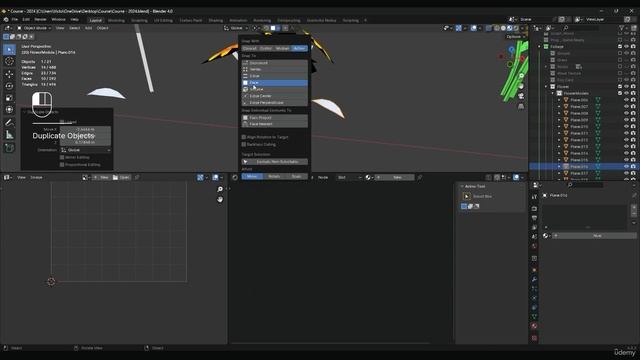Toggle Face Project snap option
This screenshot has height=360, width=640.
pyautogui.click(x=275, y=118)
